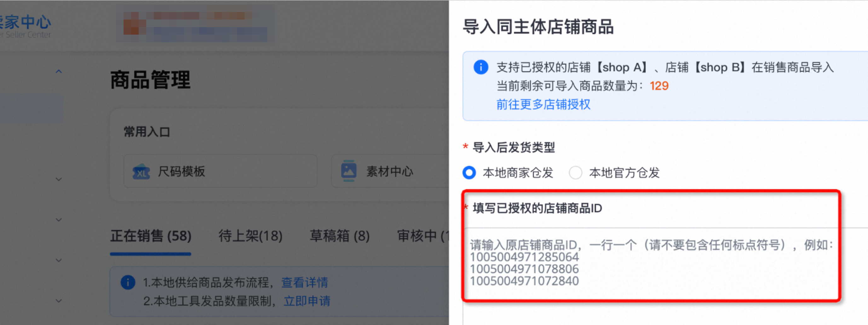Expand the second collapsed sidebar menu chevron
This screenshot has width=868, height=325.
pos(59,220)
